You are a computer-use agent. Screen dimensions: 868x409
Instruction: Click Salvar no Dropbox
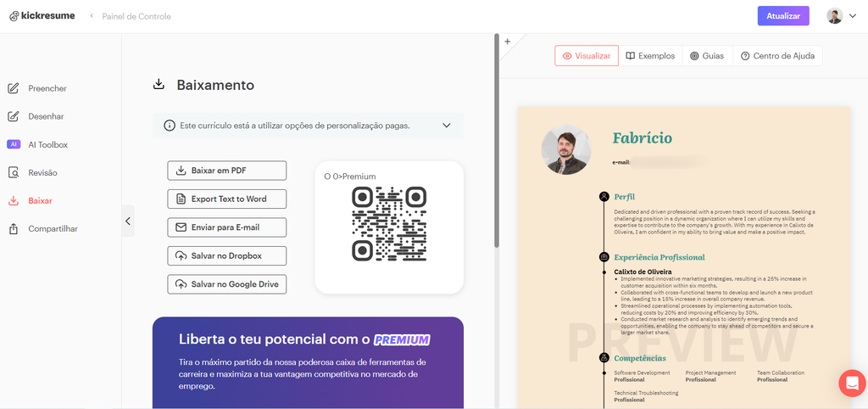tap(227, 256)
